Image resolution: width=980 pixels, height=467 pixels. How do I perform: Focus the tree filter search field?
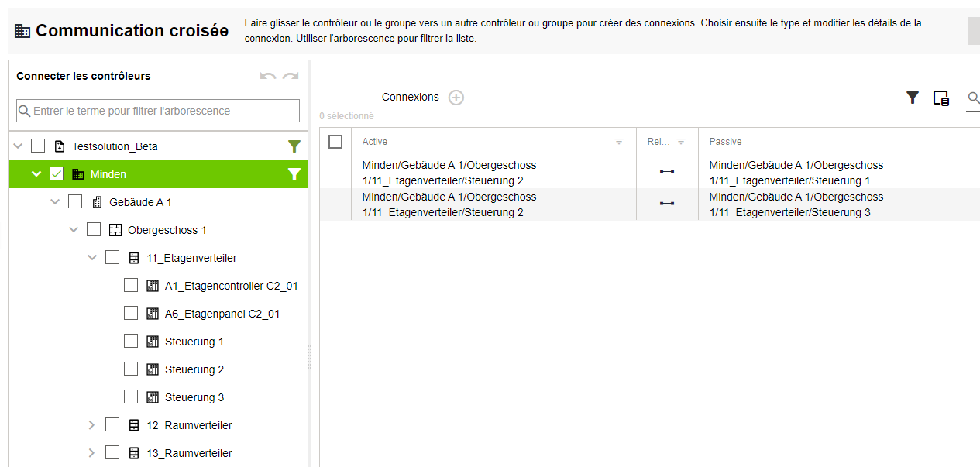coord(158,111)
